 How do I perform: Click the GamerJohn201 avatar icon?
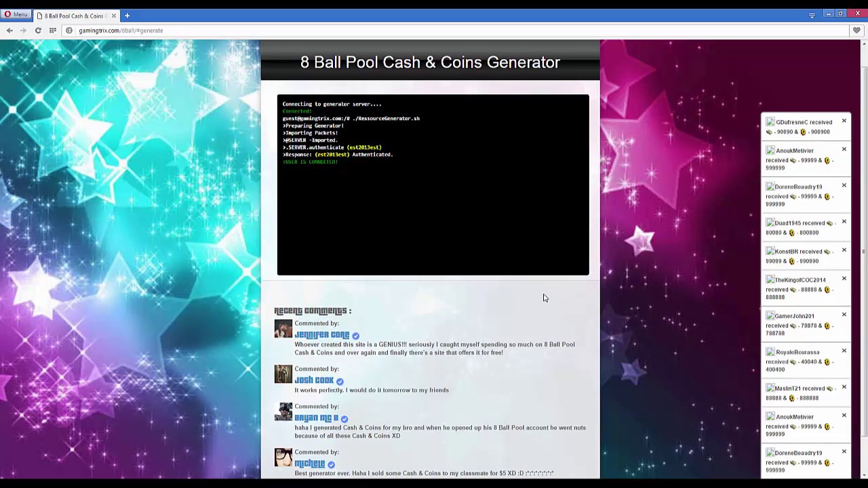click(x=770, y=315)
